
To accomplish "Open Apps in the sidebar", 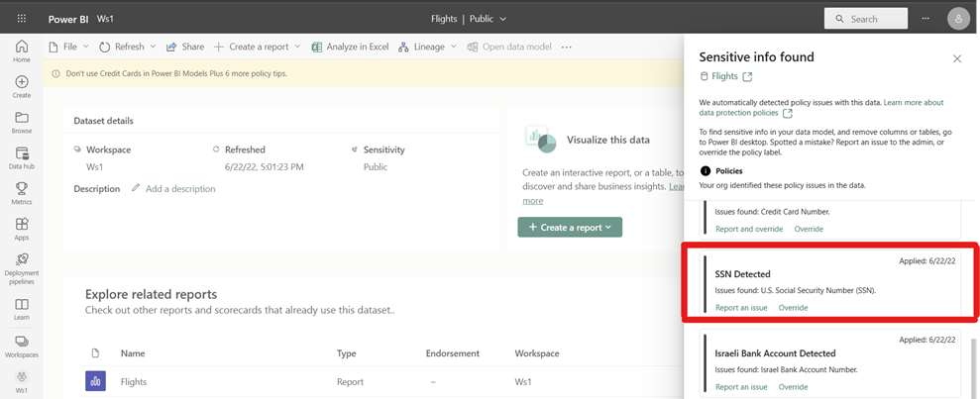I will point(21,229).
